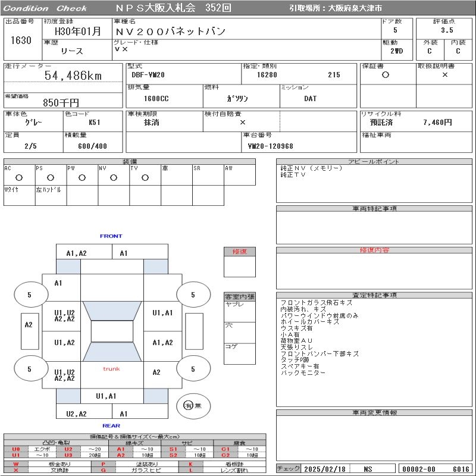Screen dimensions: 476x476
Task: Click the roof rectangle in car diagram
Action: 112,331
